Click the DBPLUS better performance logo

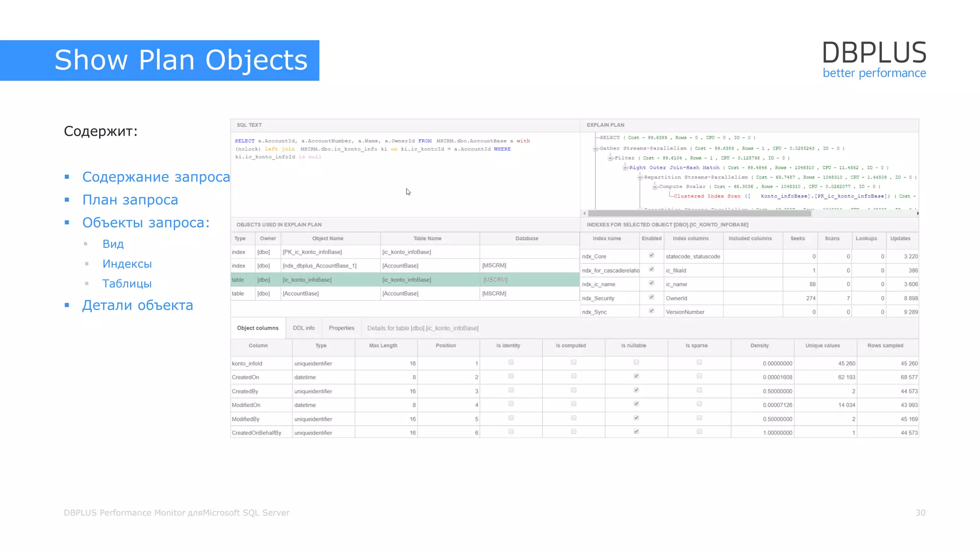click(874, 59)
